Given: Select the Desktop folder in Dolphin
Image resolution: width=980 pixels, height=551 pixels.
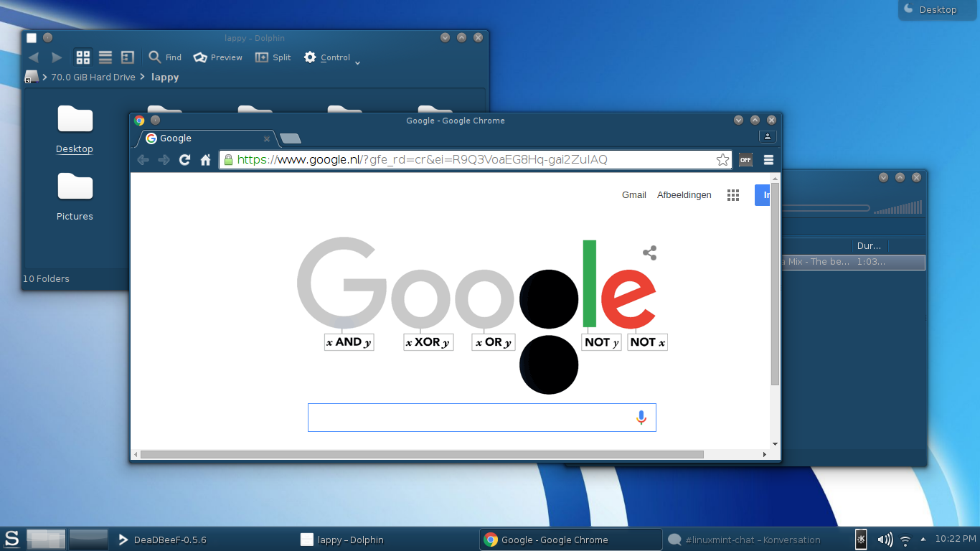Looking at the screenshot, I should pyautogui.click(x=75, y=130).
